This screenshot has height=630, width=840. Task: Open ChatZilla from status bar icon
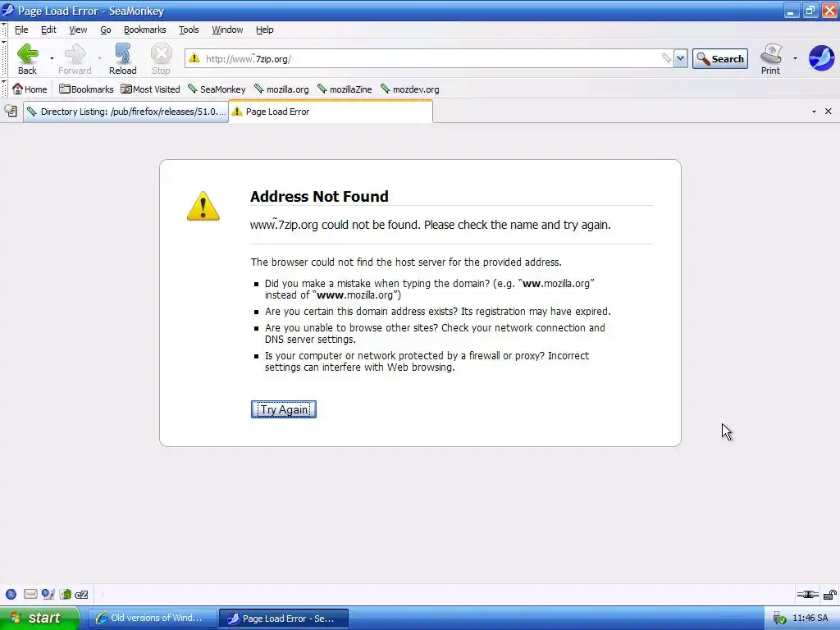81,595
